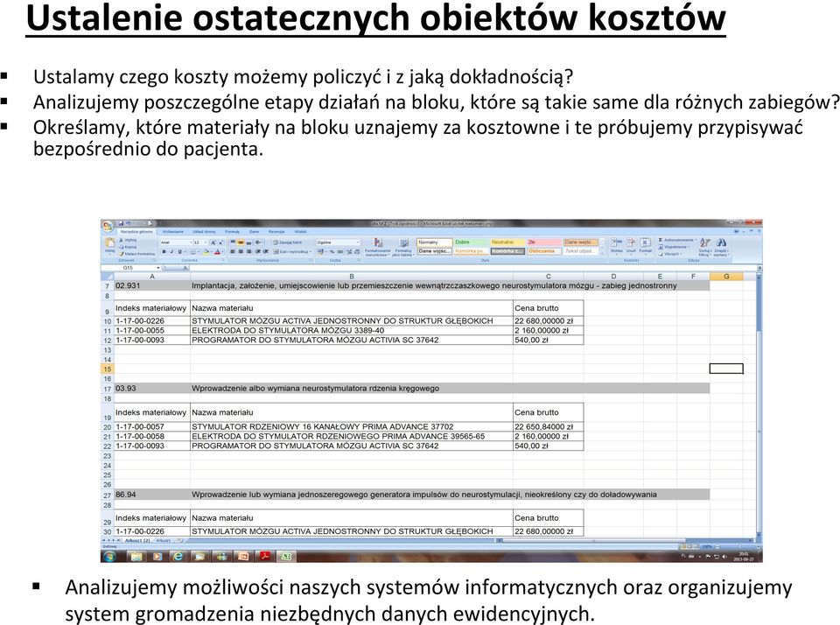Switch to the Widok ribbon tab
Image resolution: width=840 pixels, height=625 pixels.
tap(300, 232)
